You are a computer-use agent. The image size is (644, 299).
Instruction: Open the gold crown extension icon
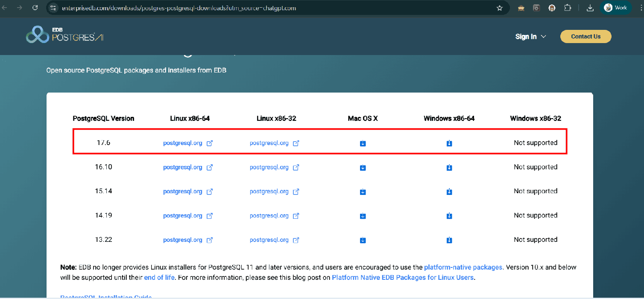coord(521,8)
